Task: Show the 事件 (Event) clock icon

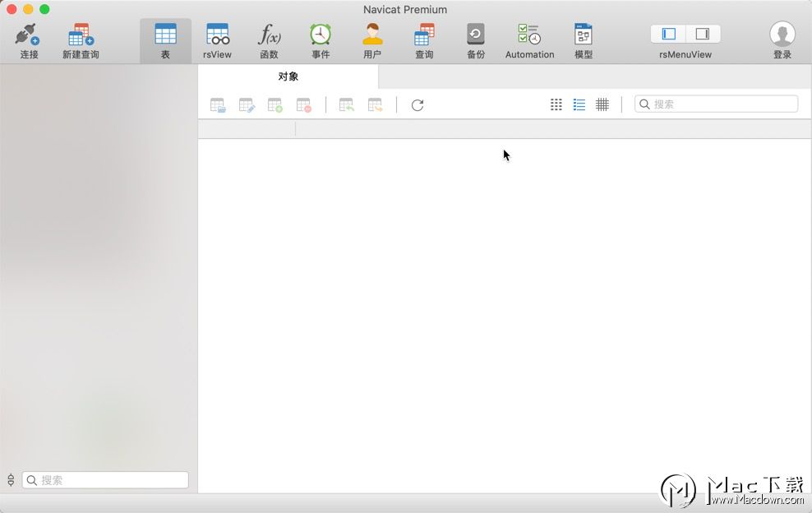Action: pos(321,35)
